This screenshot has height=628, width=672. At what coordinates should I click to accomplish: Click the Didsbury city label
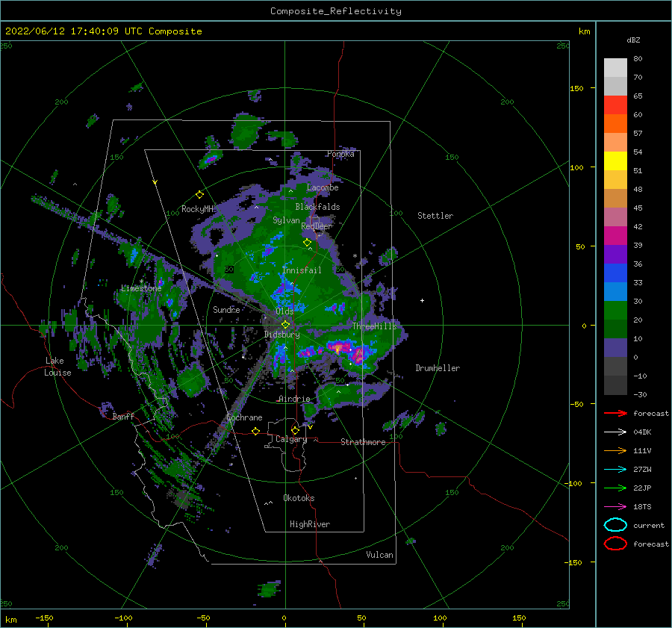pyautogui.click(x=282, y=335)
